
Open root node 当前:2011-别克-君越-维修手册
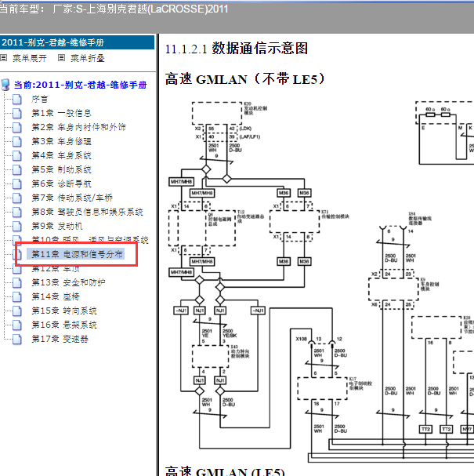81,85
